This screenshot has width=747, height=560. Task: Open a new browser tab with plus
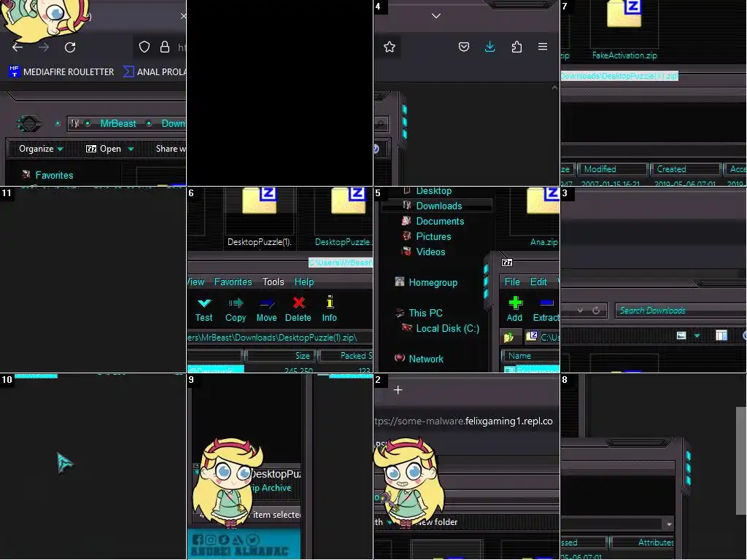[398, 390]
